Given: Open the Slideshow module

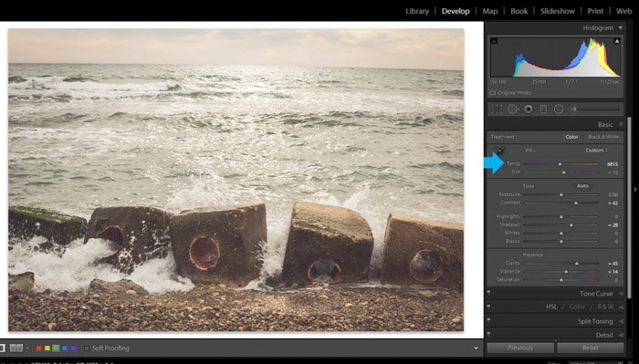Looking at the screenshot, I should click(558, 11).
